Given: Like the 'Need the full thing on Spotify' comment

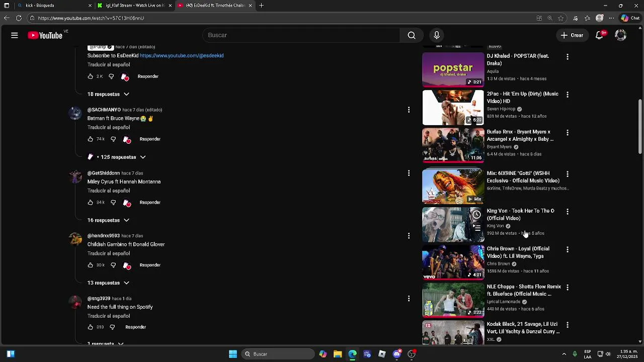Looking at the screenshot, I should 91,327.
